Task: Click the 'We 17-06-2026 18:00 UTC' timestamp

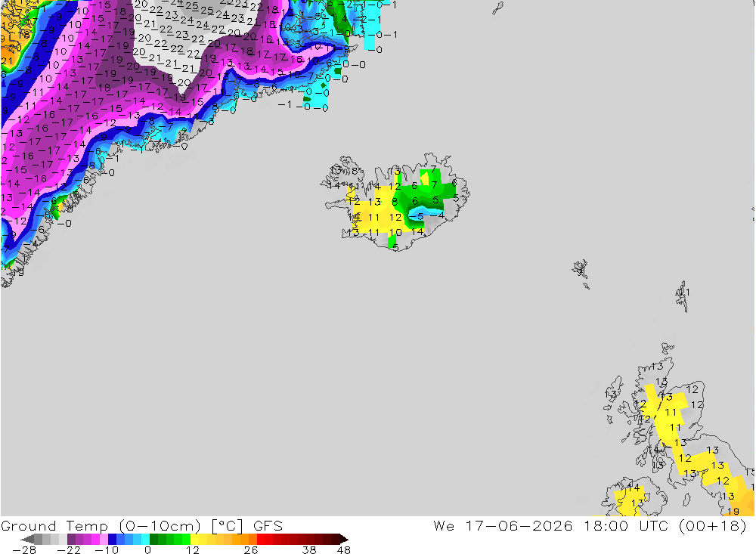Action: point(550,526)
